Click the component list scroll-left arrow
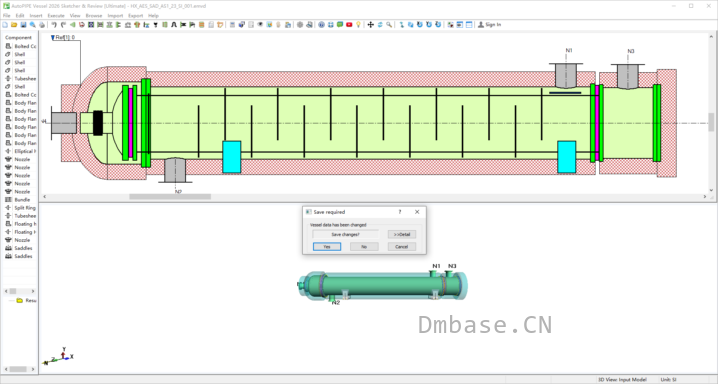 point(6,292)
